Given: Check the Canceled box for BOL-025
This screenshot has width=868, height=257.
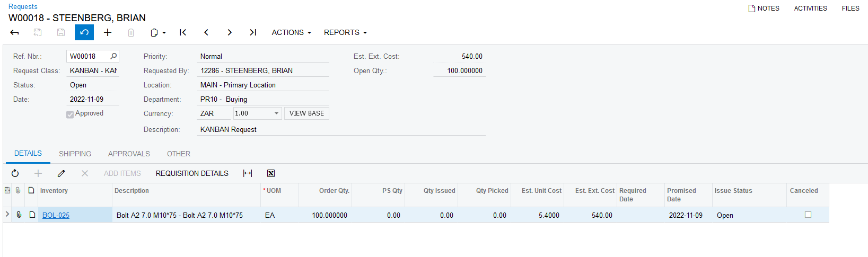Looking at the screenshot, I should pyautogui.click(x=808, y=215).
